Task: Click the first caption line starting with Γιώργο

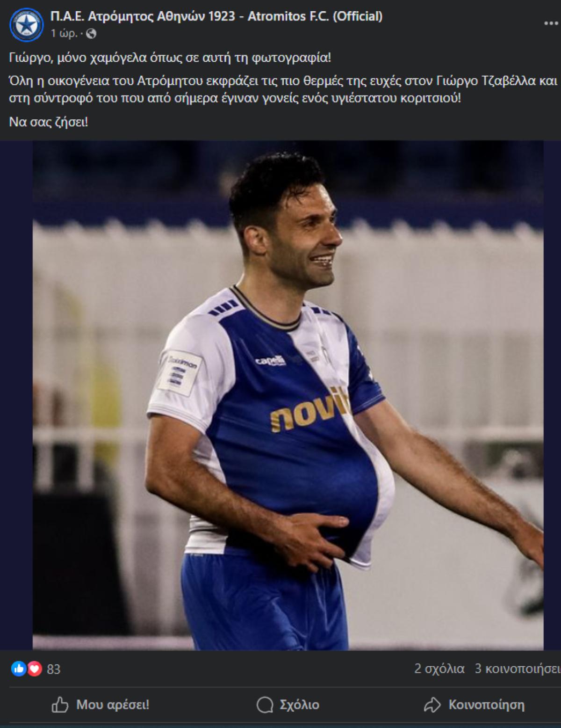Action: (x=170, y=58)
